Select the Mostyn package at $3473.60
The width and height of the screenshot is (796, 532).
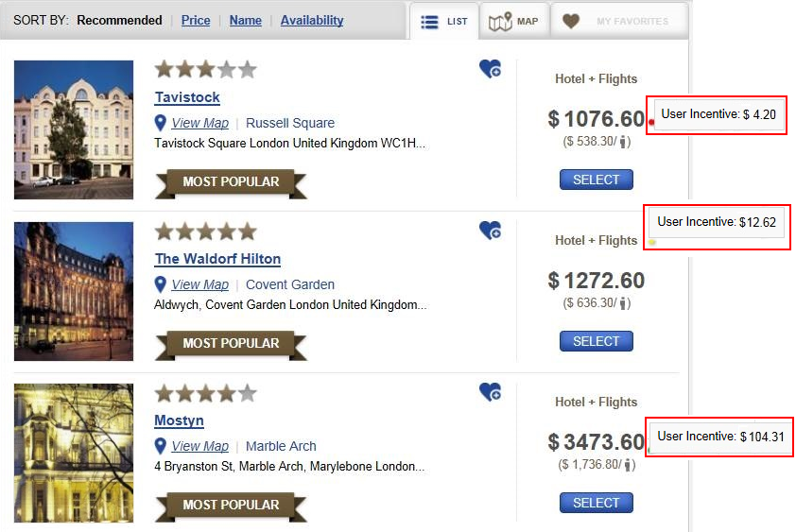[x=596, y=503]
